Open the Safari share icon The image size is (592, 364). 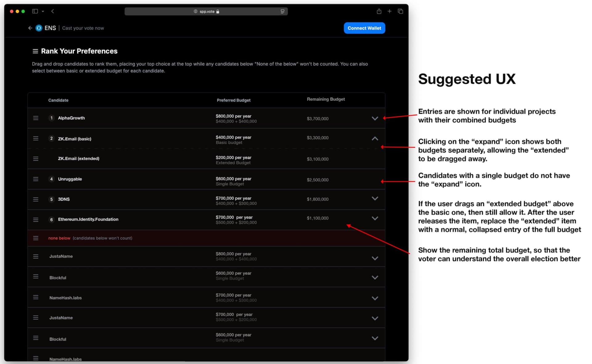pyautogui.click(x=379, y=11)
